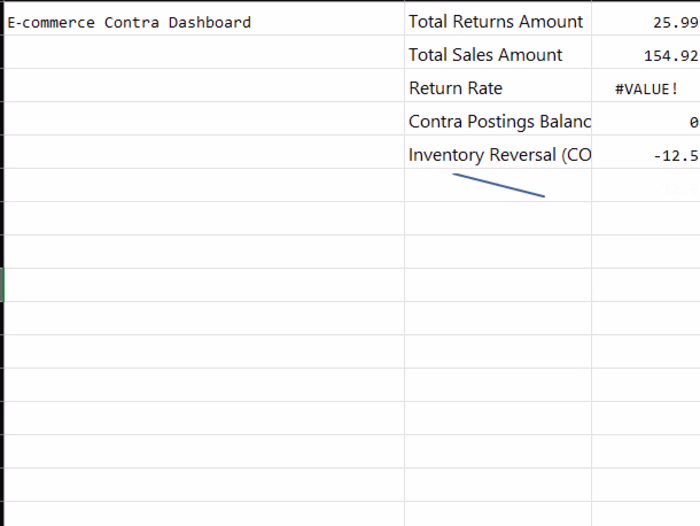Click the empty cell left of Total Sales Amount

pos(204,55)
